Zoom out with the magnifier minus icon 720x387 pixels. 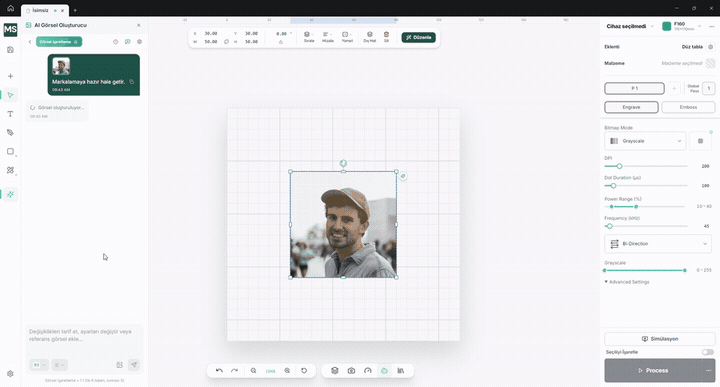(253, 370)
